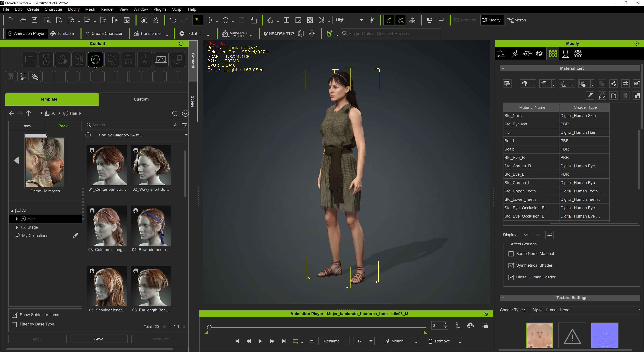Click the animation timeline playhead slider

209,327
